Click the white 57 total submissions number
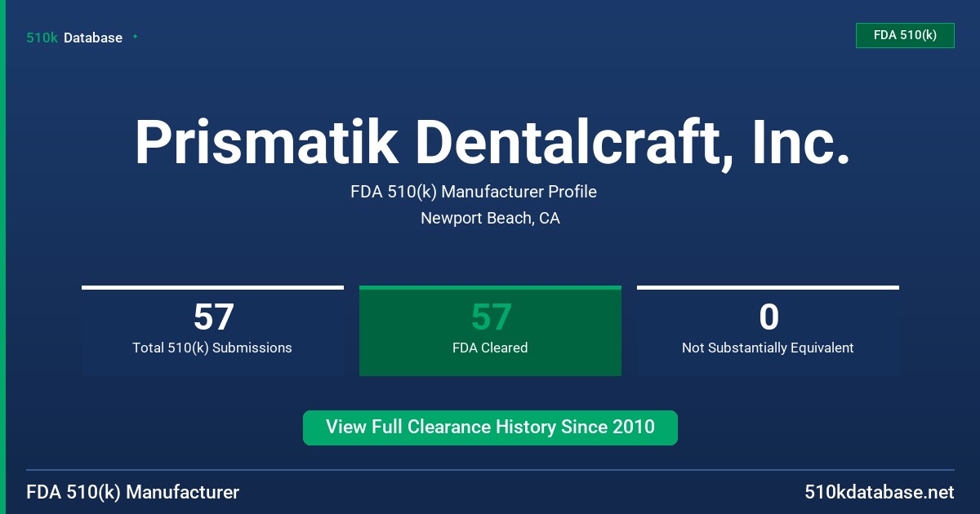980x514 pixels. point(213,317)
